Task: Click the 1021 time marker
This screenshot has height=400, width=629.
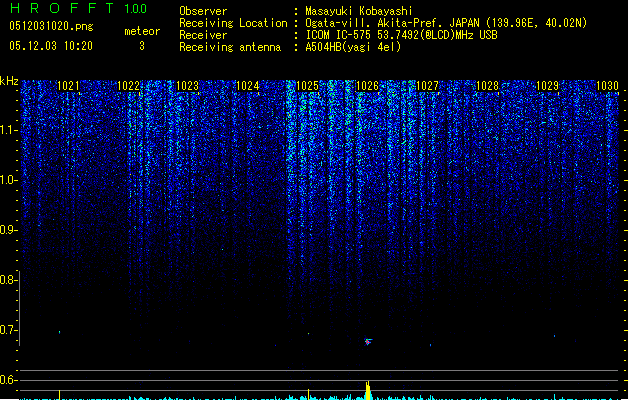Action: (68, 86)
